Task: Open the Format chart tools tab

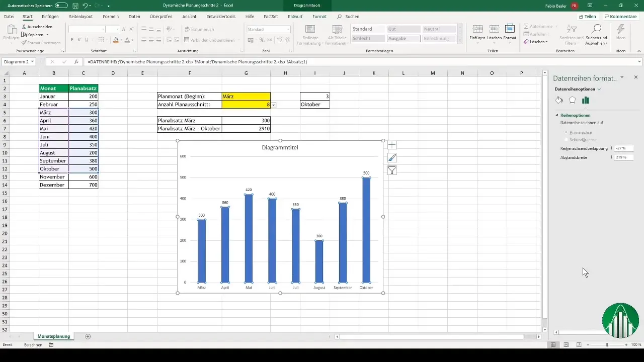Action: click(x=319, y=17)
